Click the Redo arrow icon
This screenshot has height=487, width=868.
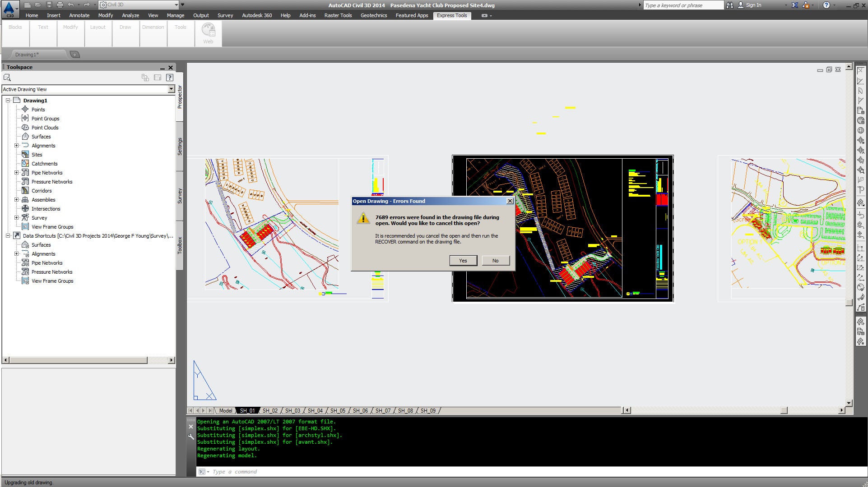86,5
